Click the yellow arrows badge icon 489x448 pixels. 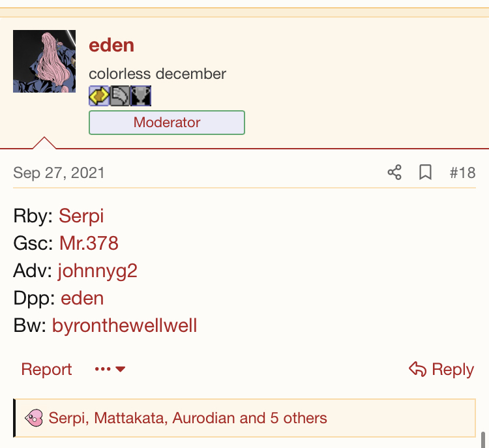click(99, 96)
